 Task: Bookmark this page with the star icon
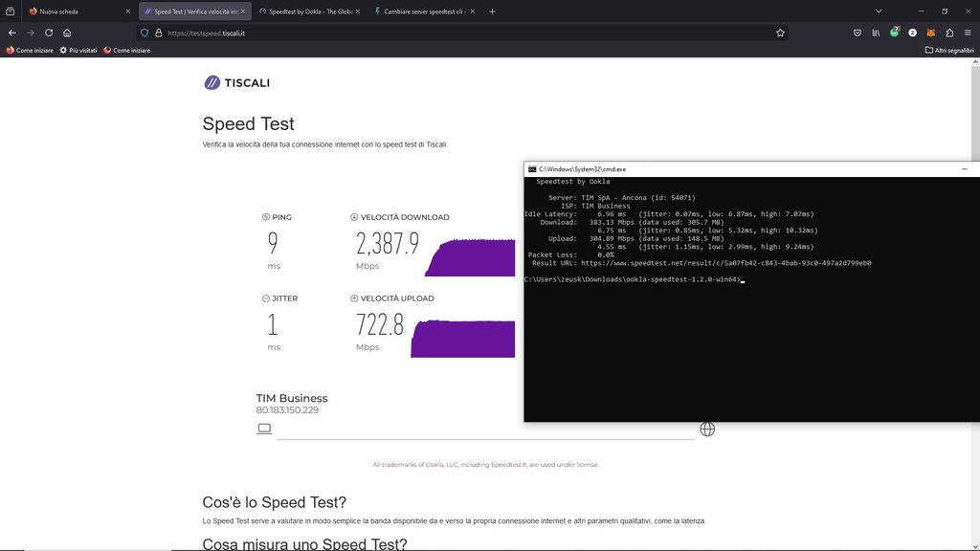point(780,33)
